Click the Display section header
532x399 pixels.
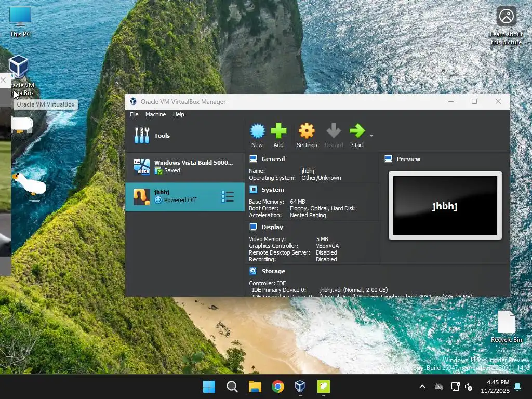click(x=272, y=227)
